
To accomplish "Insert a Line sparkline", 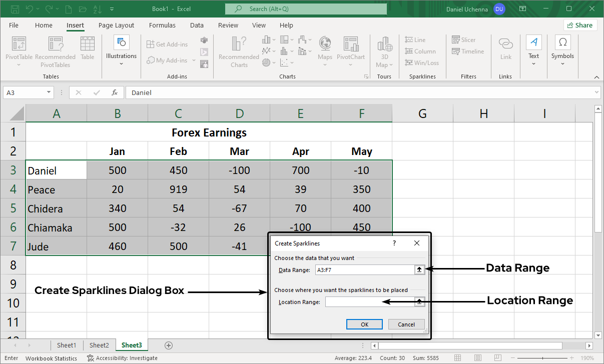I will (415, 39).
